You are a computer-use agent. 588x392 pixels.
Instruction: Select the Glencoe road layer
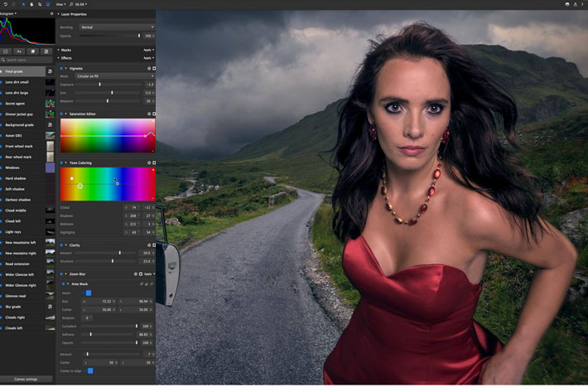22,296
